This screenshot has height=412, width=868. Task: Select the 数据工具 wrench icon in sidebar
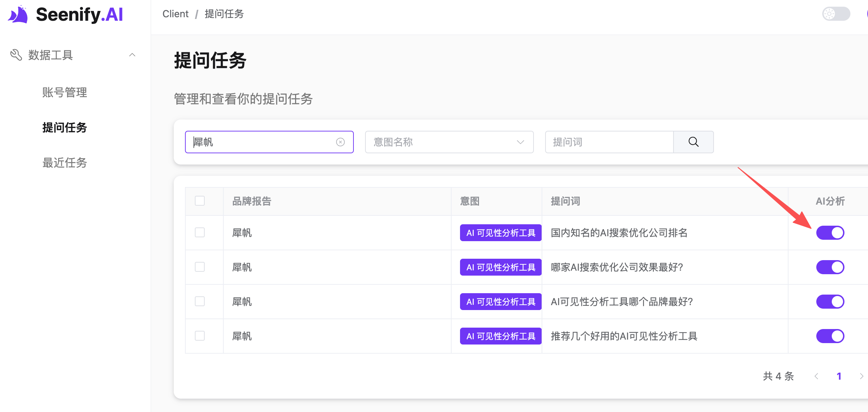pyautogui.click(x=15, y=55)
